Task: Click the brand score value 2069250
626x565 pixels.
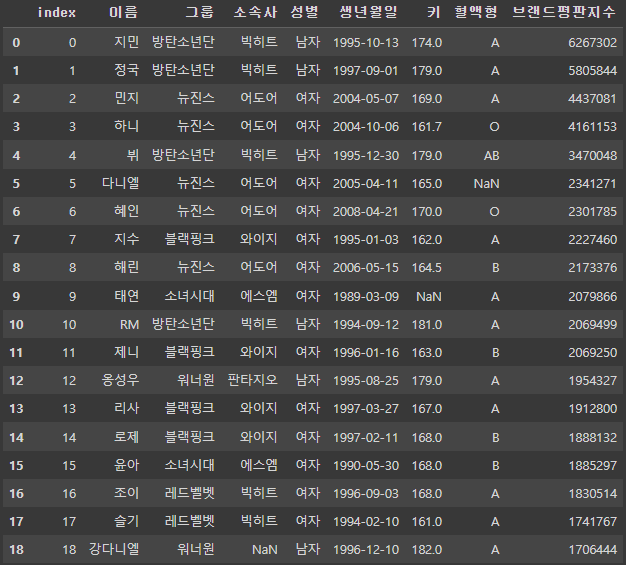Action: [592, 353]
